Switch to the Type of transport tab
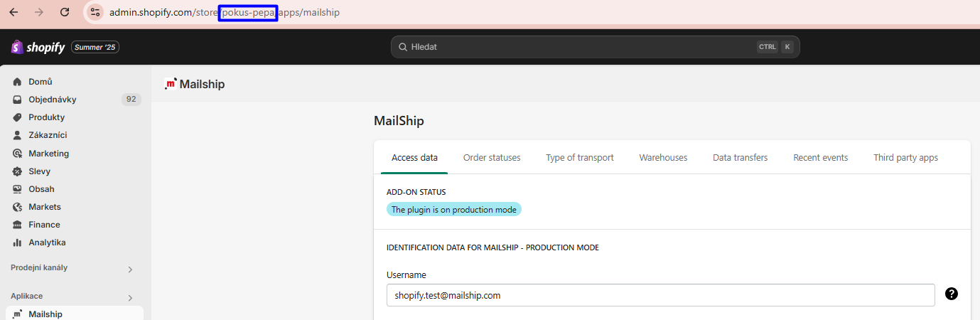980x320 pixels. tap(579, 158)
